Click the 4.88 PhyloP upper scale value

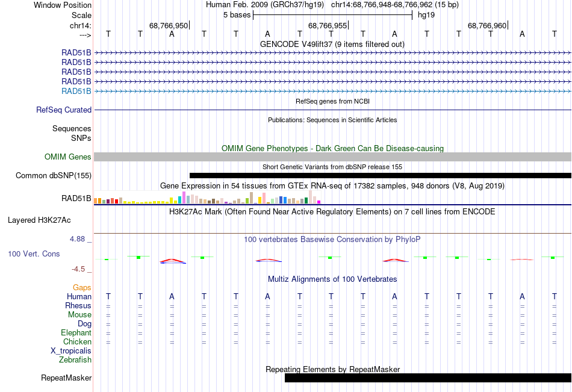point(77,239)
